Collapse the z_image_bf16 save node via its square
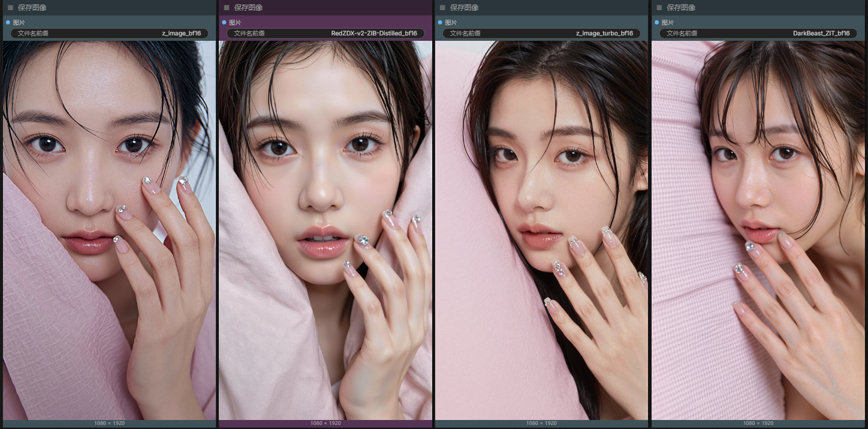Image resolution: width=868 pixels, height=429 pixels. [x=10, y=8]
